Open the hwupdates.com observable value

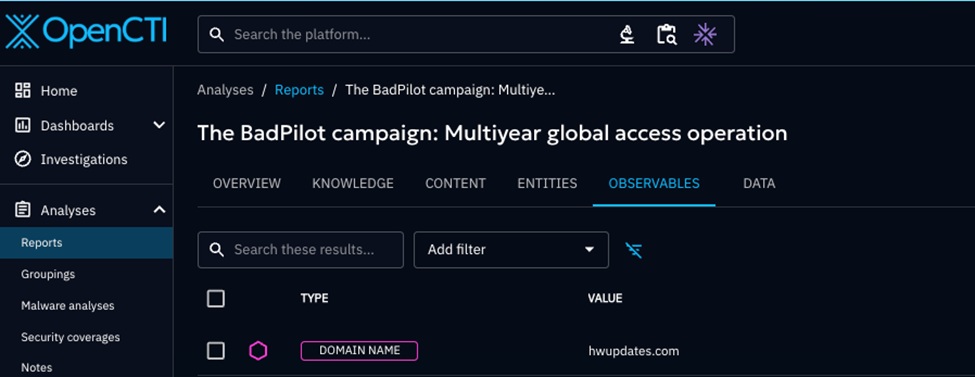point(634,351)
